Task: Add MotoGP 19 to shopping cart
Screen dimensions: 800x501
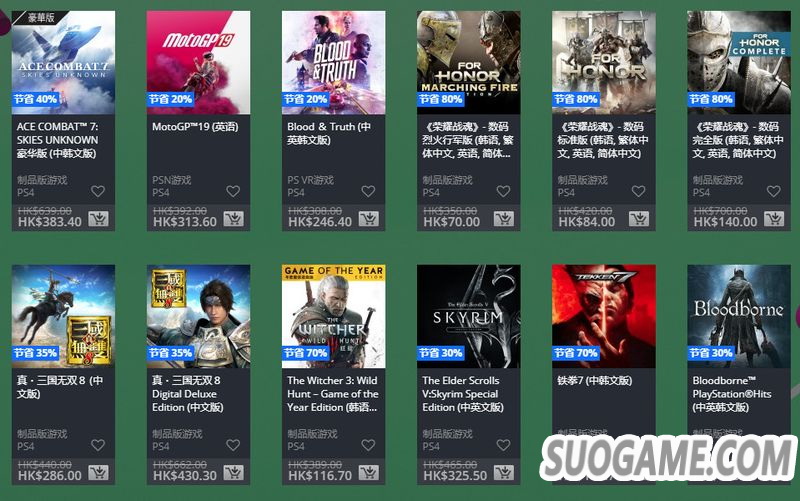Action: (233, 219)
